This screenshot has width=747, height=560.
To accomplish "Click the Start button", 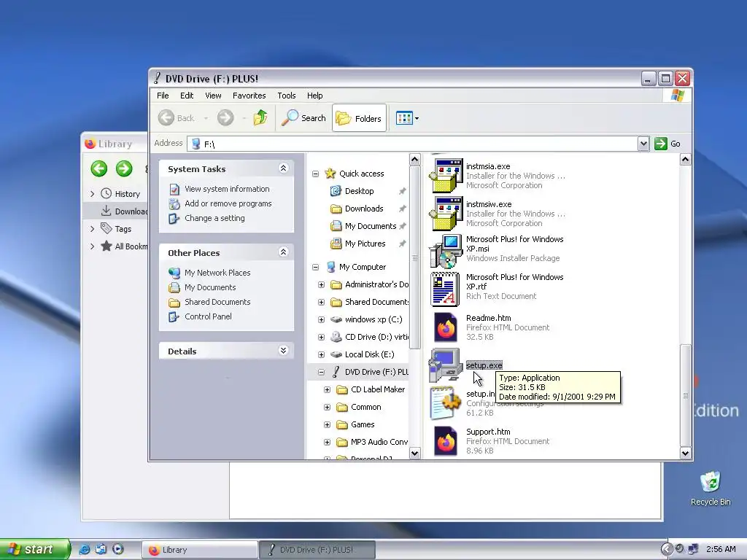I will click(x=34, y=549).
